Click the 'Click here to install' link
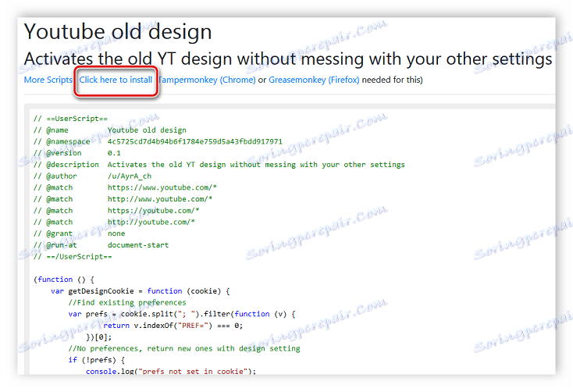Screen dimensions: 573x392 [116, 80]
